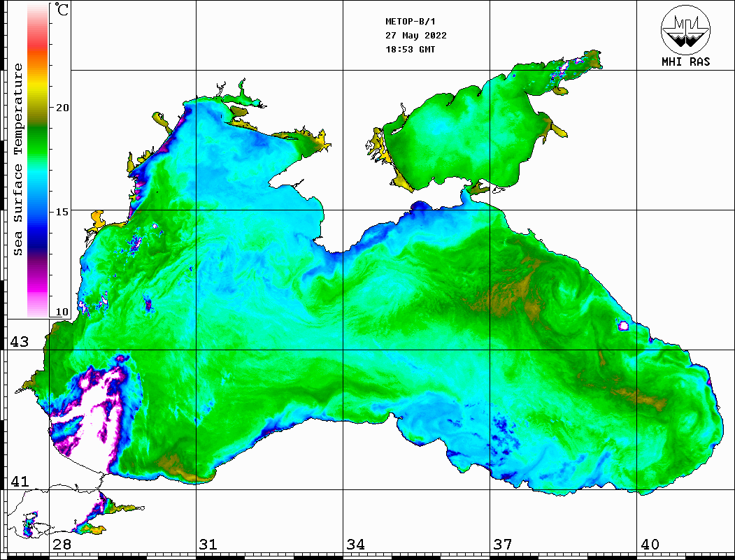This screenshot has width=735, height=560.
Task: Click the 'Sea Surface Temperature' vertical label
Action: (17, 159)
